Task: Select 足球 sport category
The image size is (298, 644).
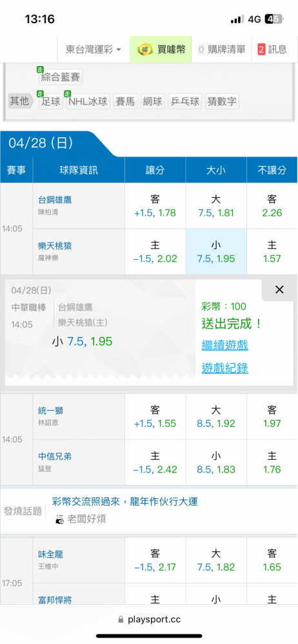Action: (50, 101)
